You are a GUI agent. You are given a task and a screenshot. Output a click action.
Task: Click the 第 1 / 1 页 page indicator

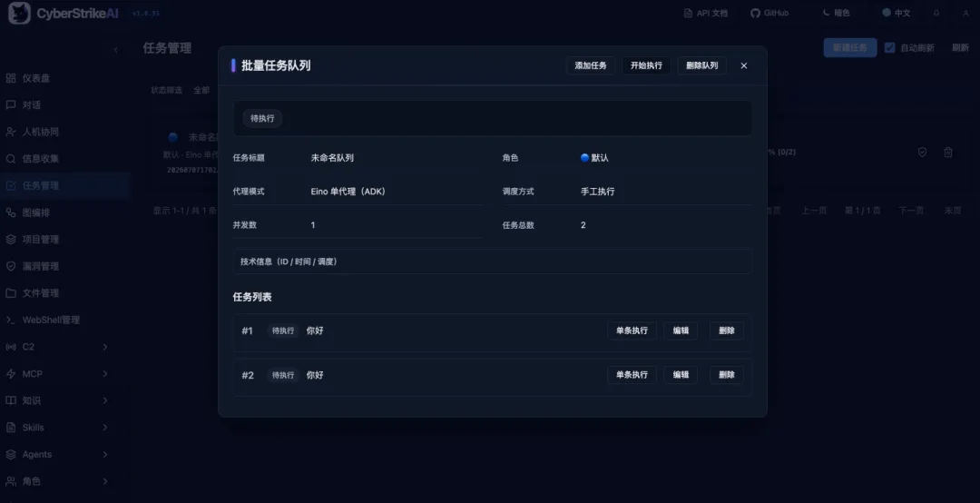pos(863,211)
